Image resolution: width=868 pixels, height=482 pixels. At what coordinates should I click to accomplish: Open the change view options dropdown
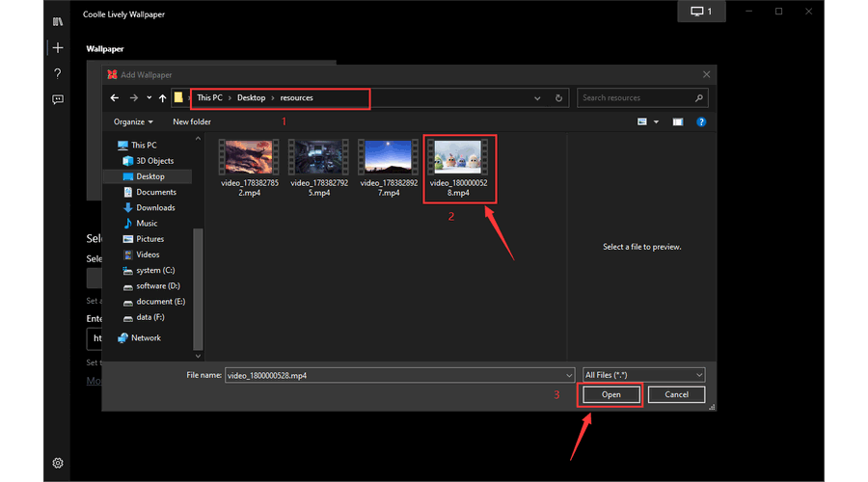[655, 122]
